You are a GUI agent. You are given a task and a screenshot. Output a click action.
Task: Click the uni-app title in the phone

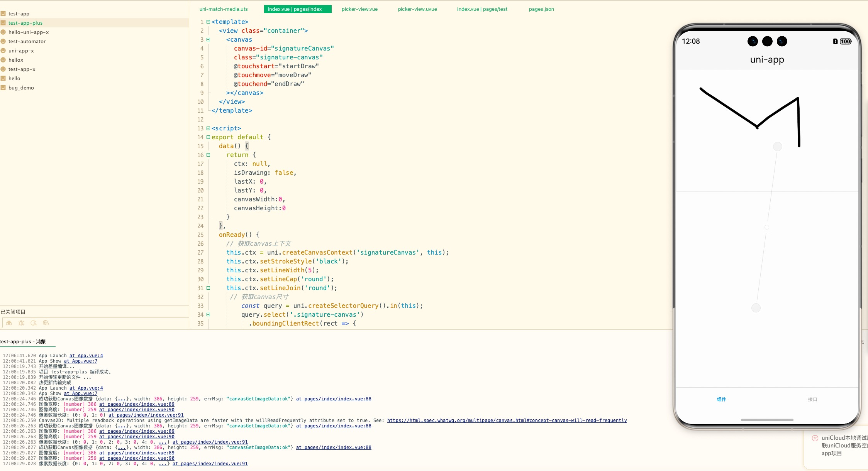tap(767, 59)
